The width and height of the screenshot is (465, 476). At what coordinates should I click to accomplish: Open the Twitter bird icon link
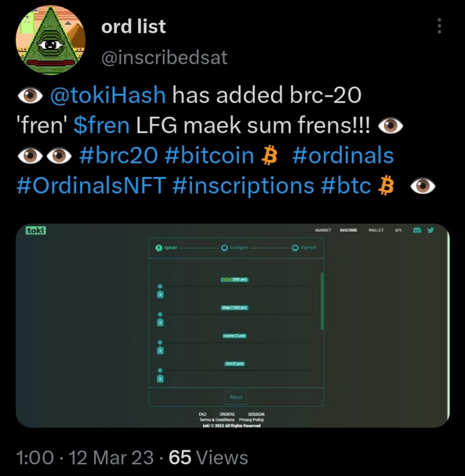430,230
